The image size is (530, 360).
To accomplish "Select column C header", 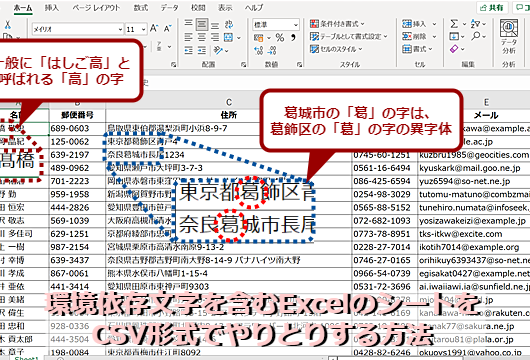I will click(229, 102).
